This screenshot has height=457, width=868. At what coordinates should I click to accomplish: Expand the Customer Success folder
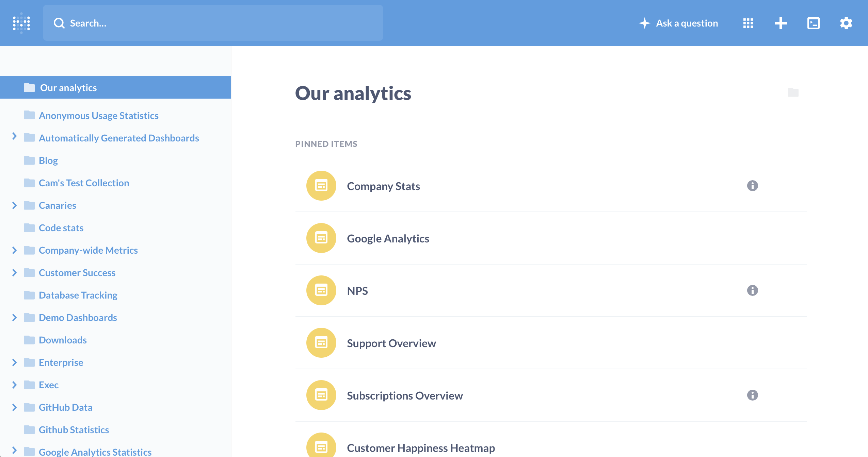14,273
